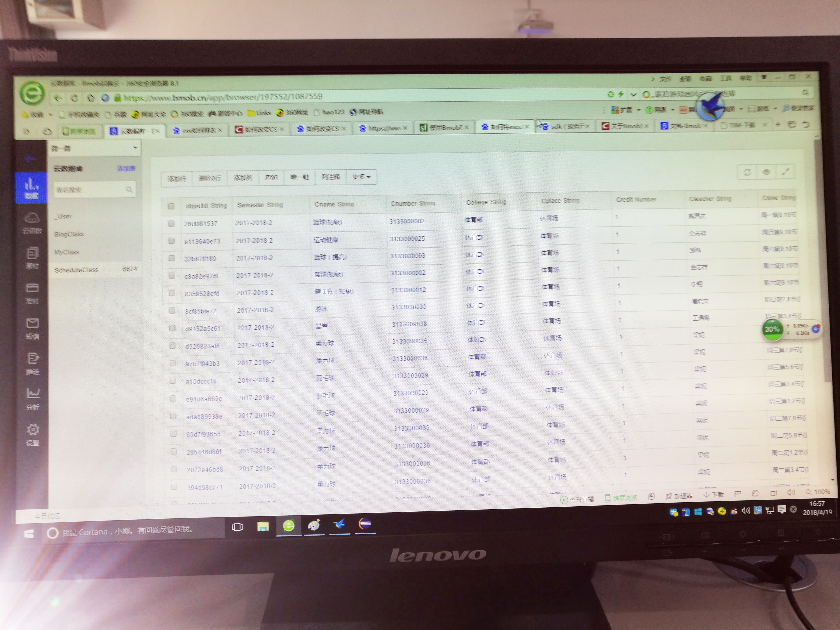Click the table refresh icon button
Image resolution: width=840 pixels, height=630 pixels.
747,172
